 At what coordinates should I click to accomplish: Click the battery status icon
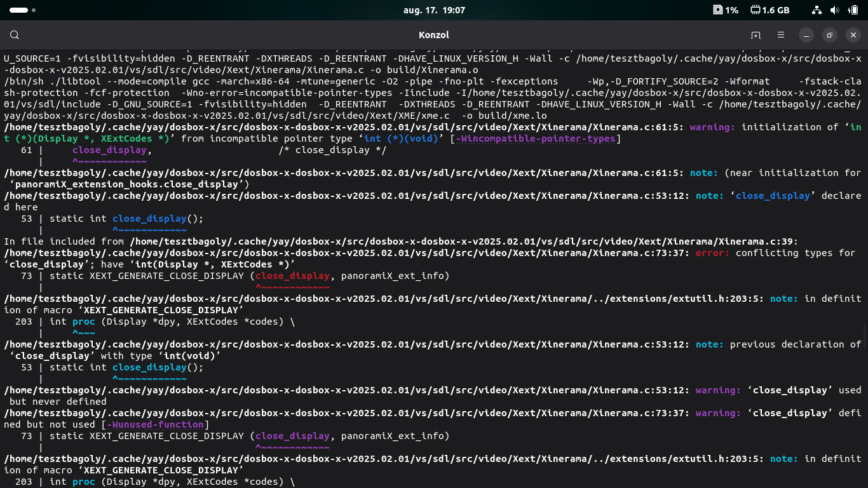(853, 10)
